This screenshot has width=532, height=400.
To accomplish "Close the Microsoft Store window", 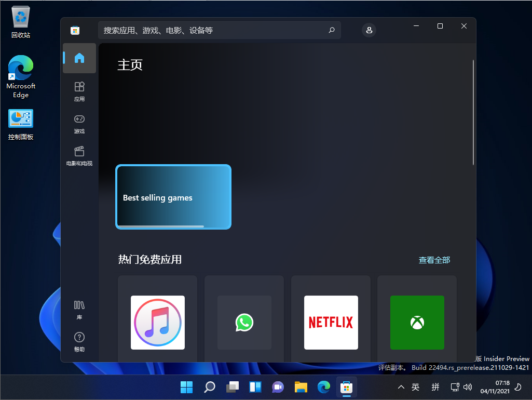I will 464,26.
